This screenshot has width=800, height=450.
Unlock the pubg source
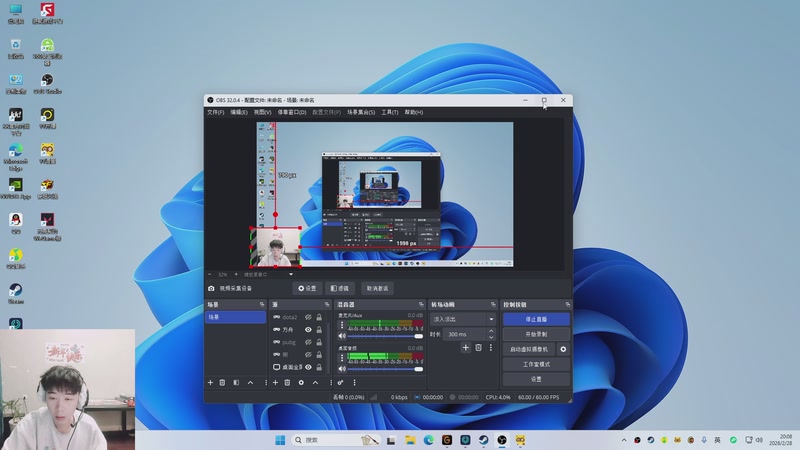(319, 342)
